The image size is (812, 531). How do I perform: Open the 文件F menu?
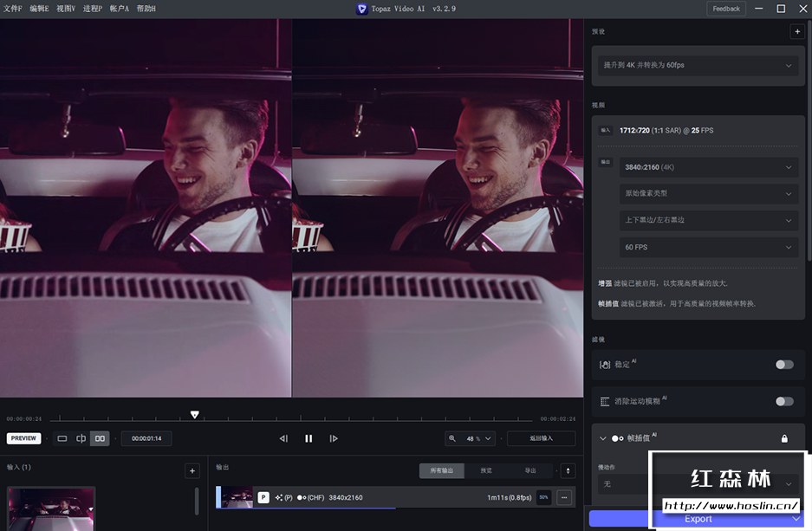pyautogui.click(x=12, y=9)
